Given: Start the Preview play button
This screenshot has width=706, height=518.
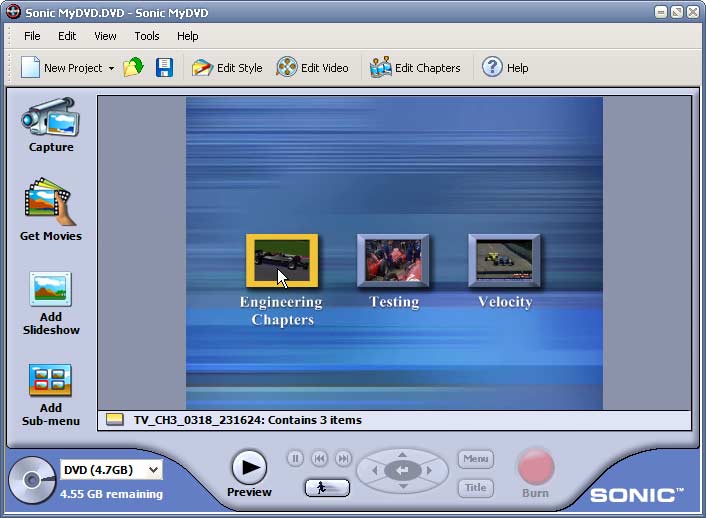Looking at the screenshot, I should (x=249, y=468).
